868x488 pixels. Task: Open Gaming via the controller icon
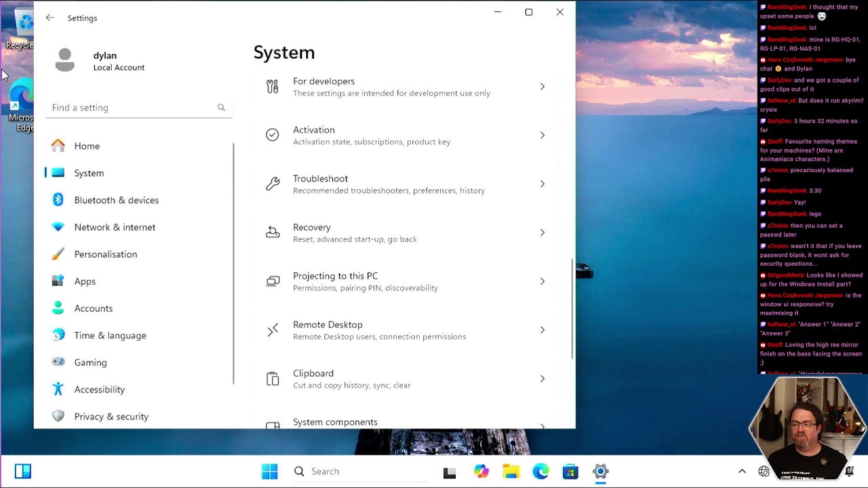(58, 362)
